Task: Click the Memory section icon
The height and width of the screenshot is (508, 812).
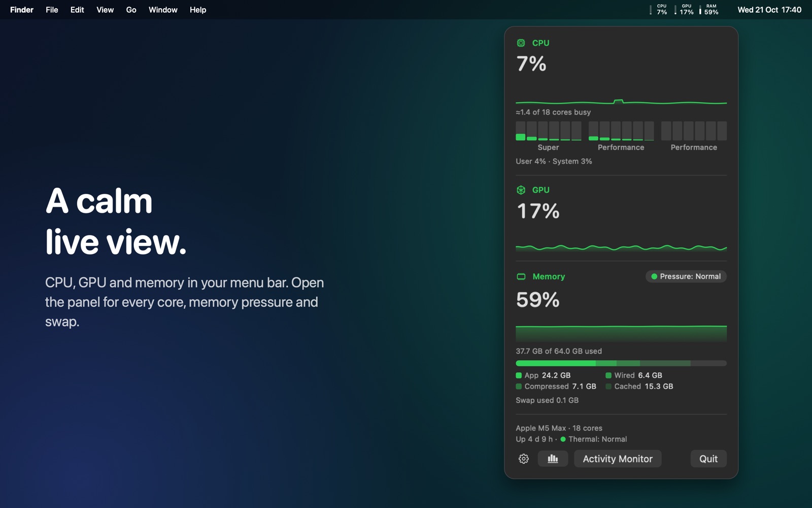Action: [521, 277]
